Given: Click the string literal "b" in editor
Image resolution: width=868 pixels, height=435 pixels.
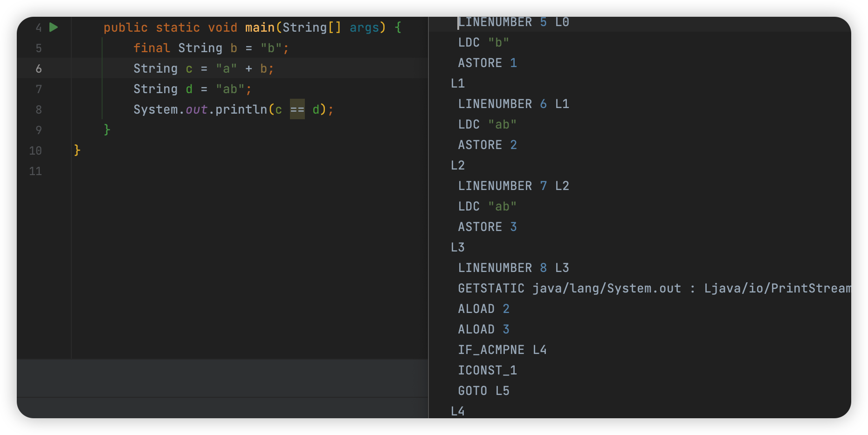Looking at the screenshot, I should point(271,48).
